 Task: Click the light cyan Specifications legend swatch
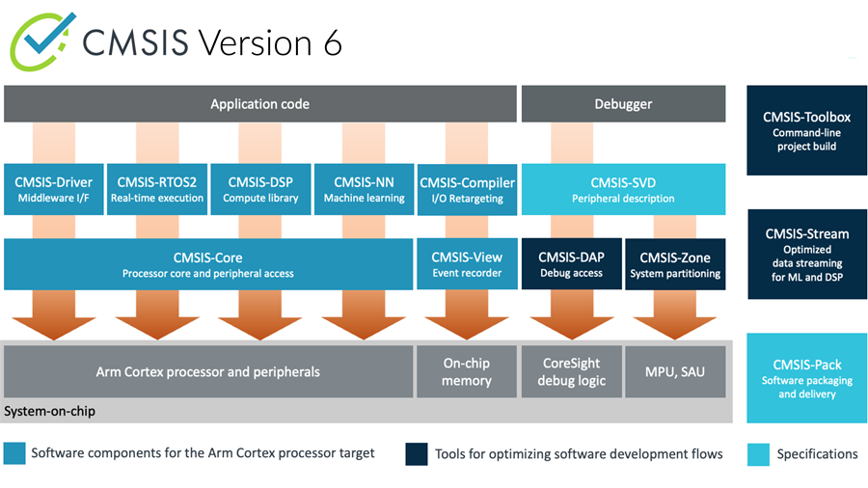[x=758, y=454]
